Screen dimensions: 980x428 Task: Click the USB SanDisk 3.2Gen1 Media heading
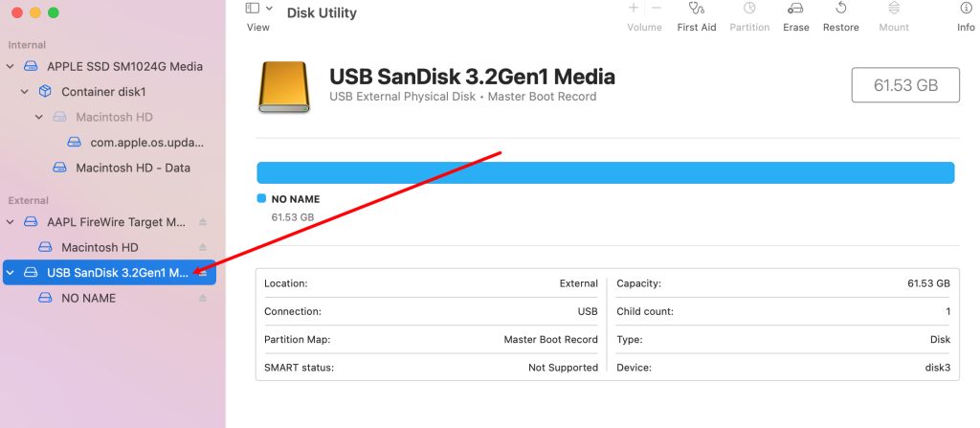click(x=472, y=77)
